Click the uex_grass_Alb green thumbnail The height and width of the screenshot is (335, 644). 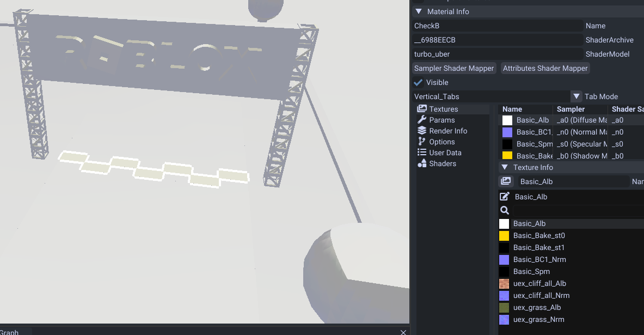click(504, 307)
